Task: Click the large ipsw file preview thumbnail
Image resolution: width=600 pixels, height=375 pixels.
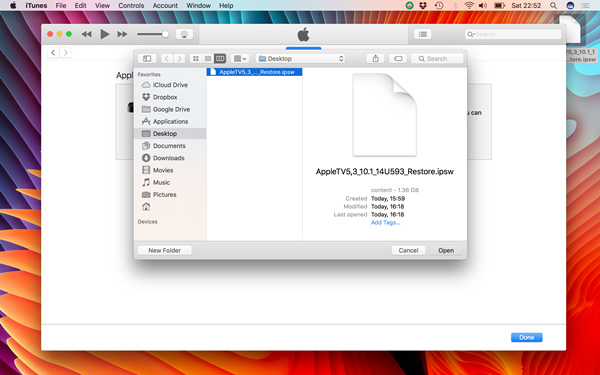Action: [385, 115]
